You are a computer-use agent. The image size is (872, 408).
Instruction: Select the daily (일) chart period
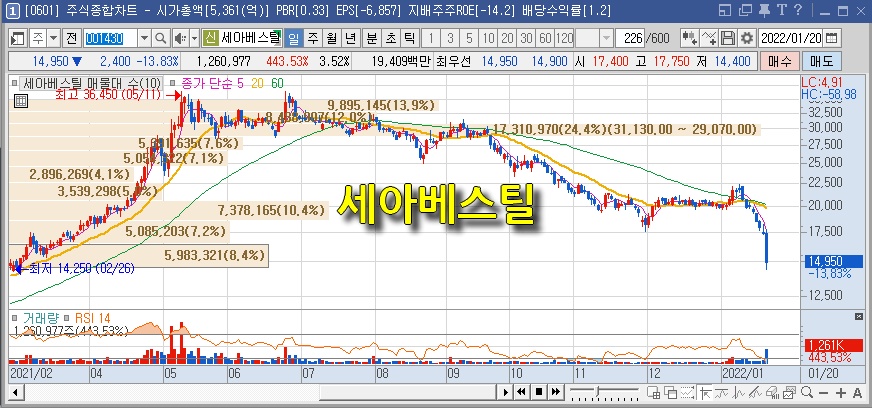coord(294,38)
